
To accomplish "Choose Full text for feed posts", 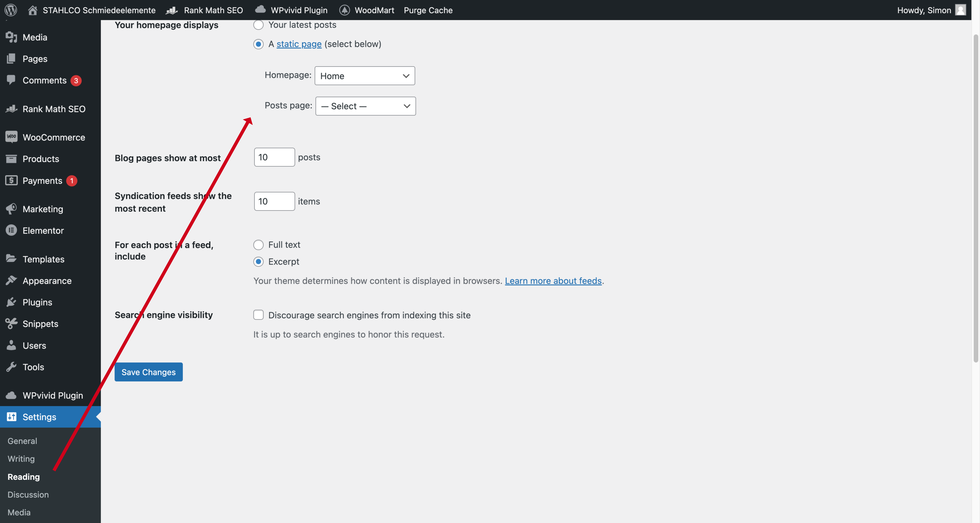I will click(258, 245).
